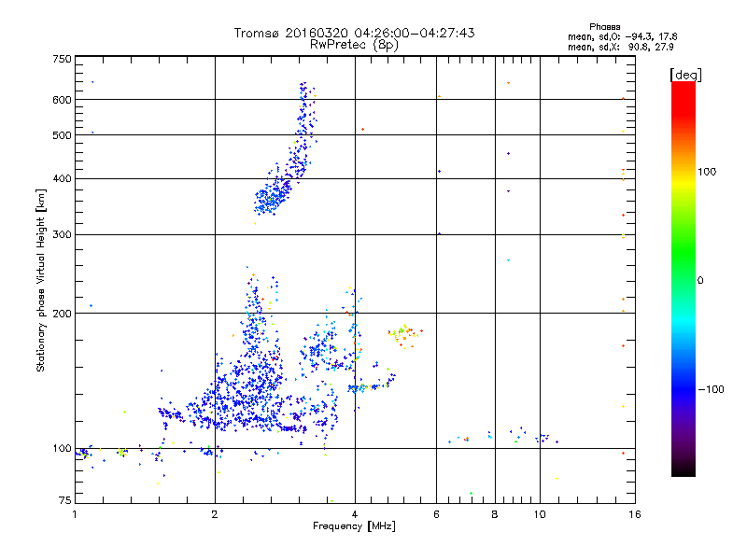Click the y-axis label "75"
Image resolution: width=747 pixels, height=560 pixels.
pyautogui.click(x=65, y=500)
